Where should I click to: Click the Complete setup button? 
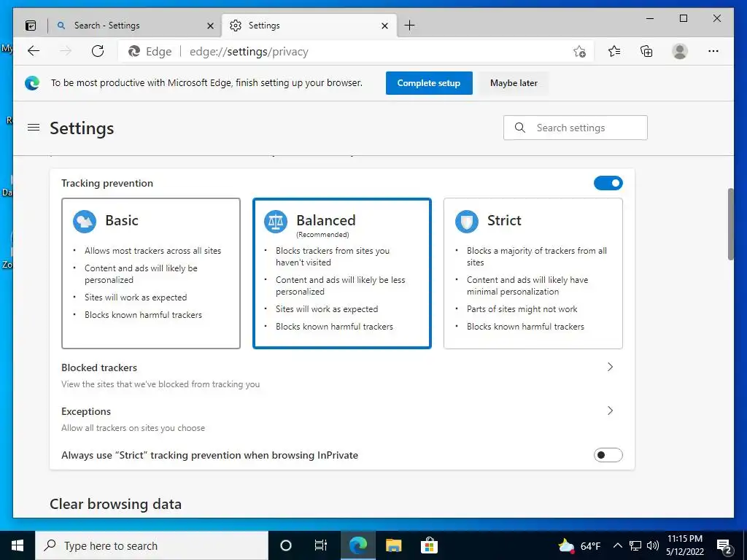point(429,83)
